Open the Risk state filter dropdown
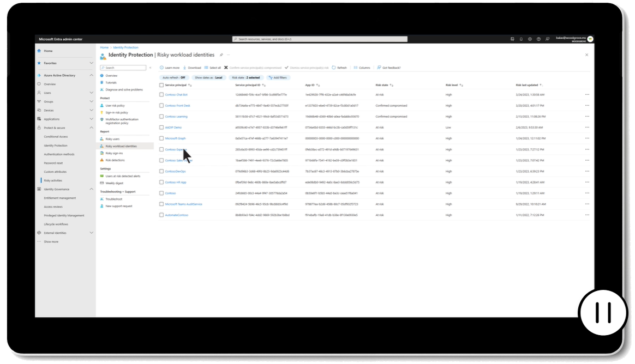The height and width of the screenshot is (364, 635). point(245,78)
